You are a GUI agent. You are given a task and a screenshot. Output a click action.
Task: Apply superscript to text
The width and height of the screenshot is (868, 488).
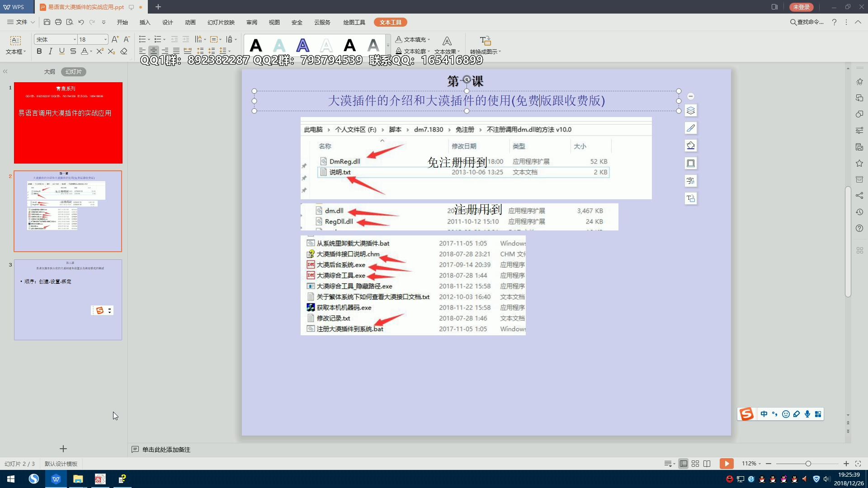[x=100, y=51]
